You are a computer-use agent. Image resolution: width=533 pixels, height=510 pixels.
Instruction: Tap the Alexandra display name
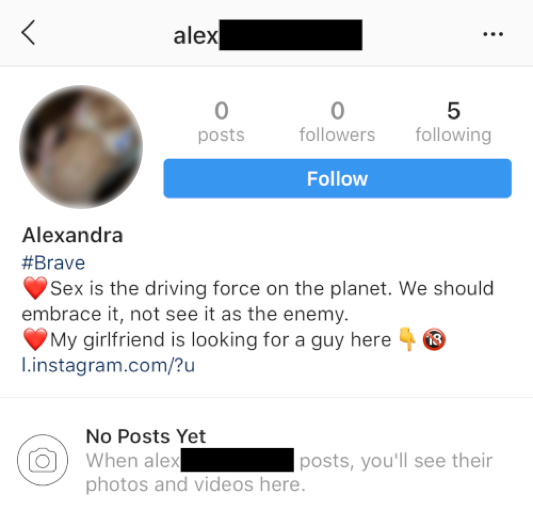pos(72,235)
